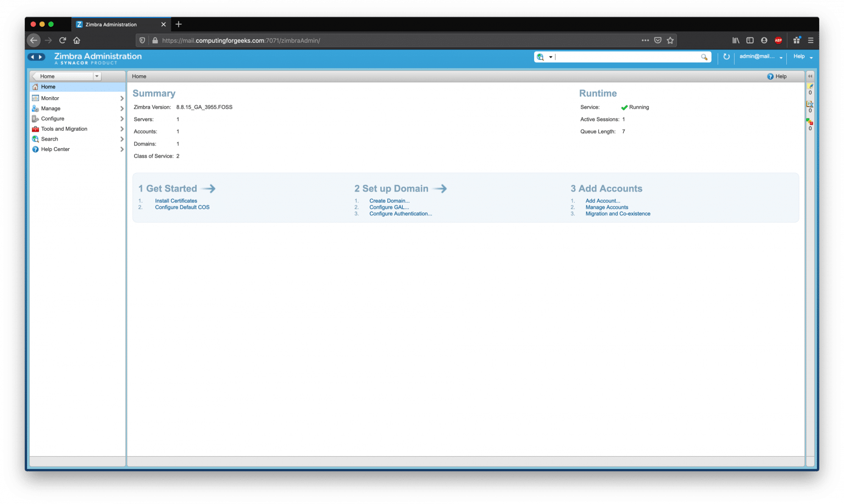Click the green Running service checkmark
This screenshot has height=504, width=844.
[624, 107]
